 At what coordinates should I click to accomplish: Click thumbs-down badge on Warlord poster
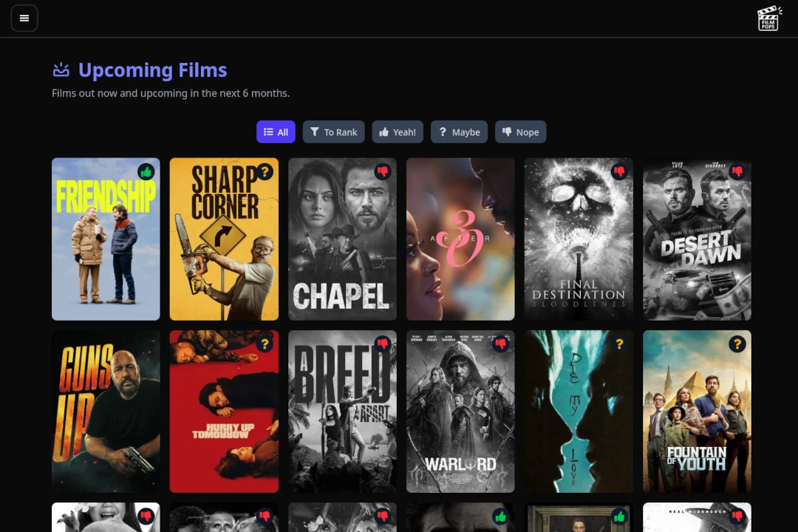[501, 344]
